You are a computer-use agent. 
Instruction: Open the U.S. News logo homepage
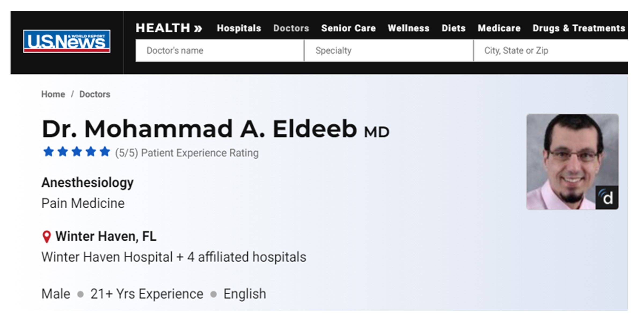[x=67, y=41]
